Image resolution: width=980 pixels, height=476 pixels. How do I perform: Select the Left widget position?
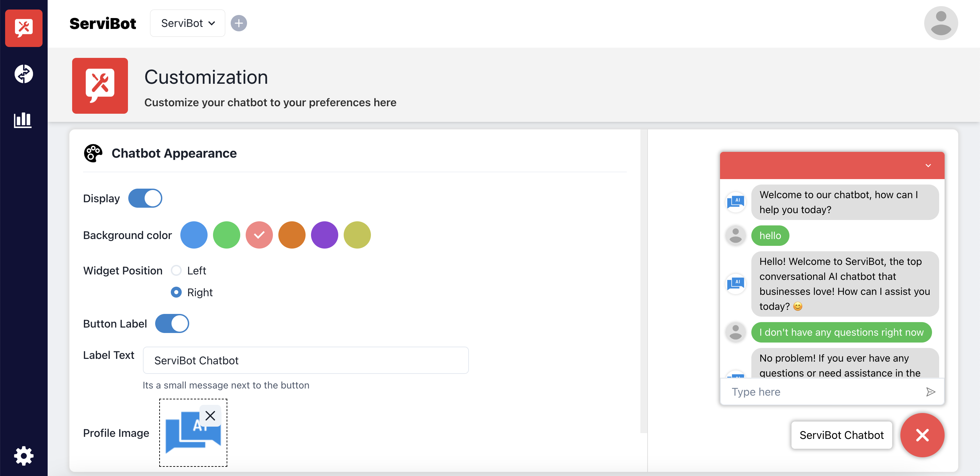tap(176, 270)
